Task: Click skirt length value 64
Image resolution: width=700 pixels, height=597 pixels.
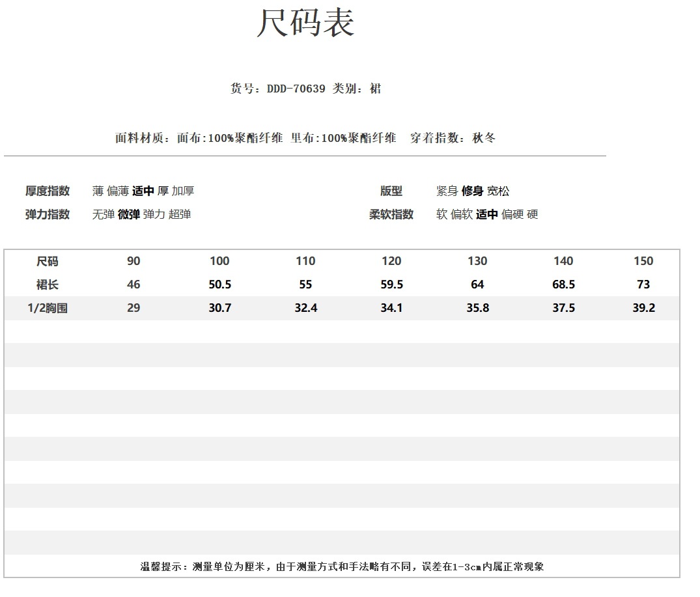Action: click(x=477, y=285)
